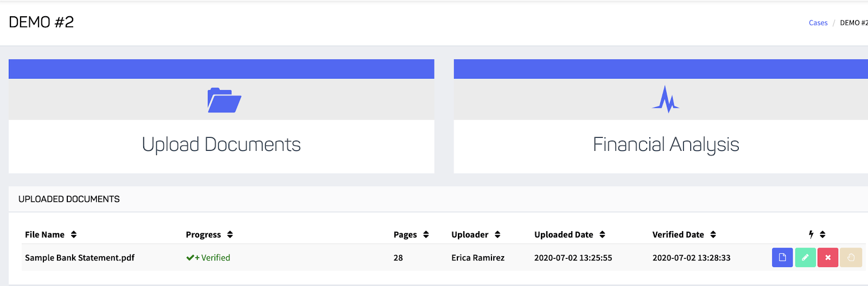Click the beige hand icon button
The image size is (868, 286).
(x=851, y=257)
